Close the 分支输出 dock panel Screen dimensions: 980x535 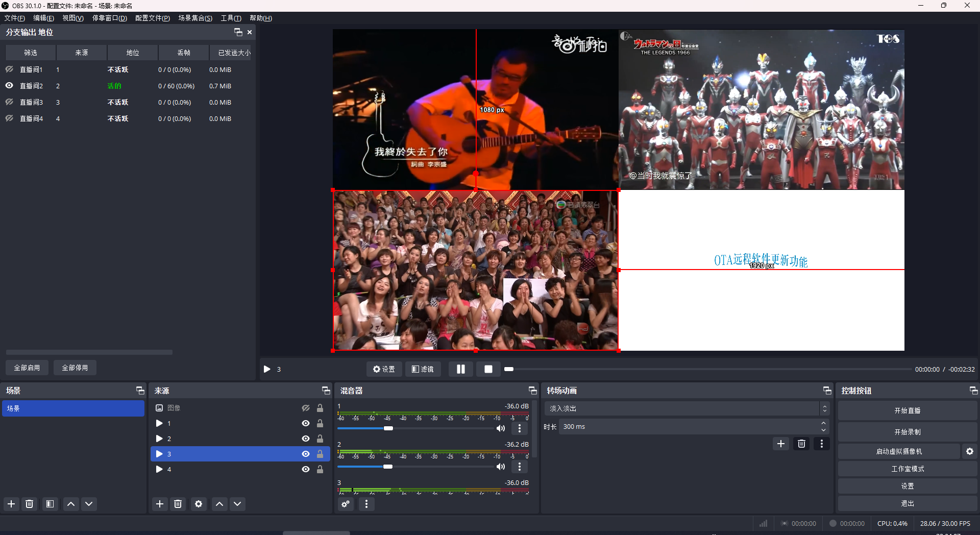(250, 32)
